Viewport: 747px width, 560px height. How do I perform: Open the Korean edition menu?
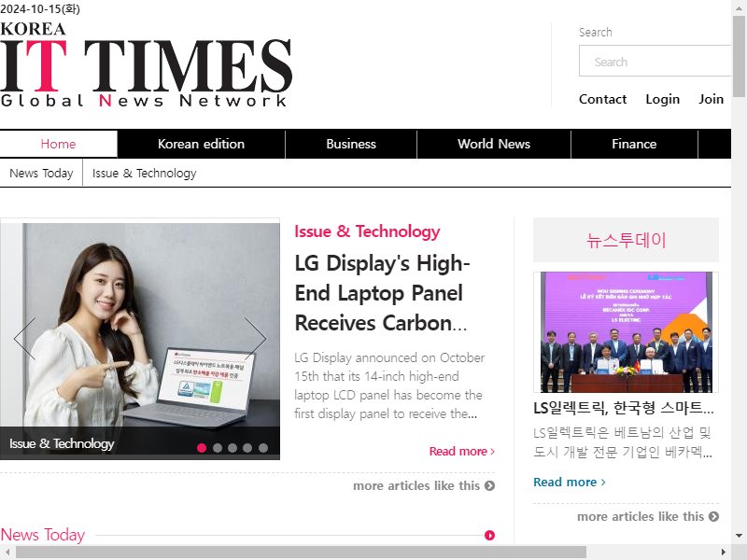(x=201, y=144)
